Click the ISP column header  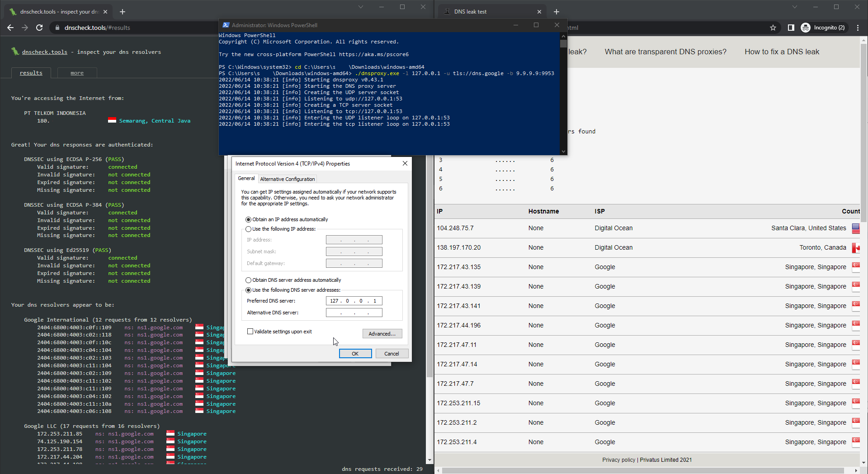(x=599, y=211)
